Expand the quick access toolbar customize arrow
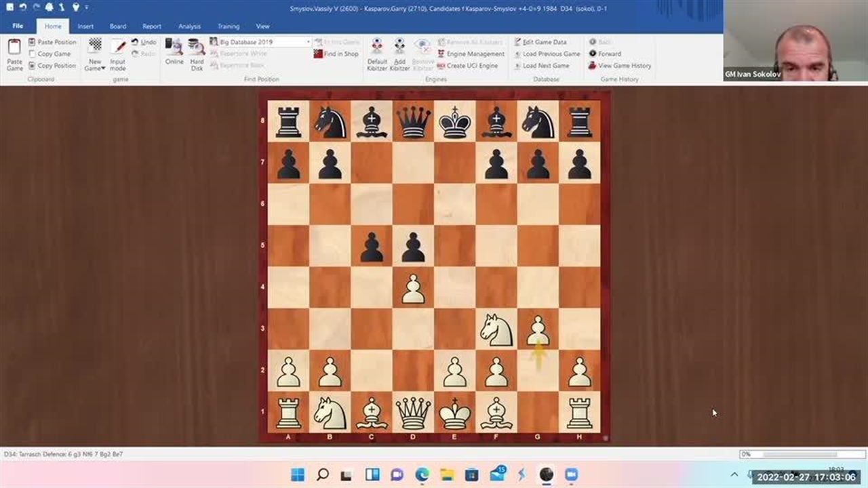 [87, 7]
